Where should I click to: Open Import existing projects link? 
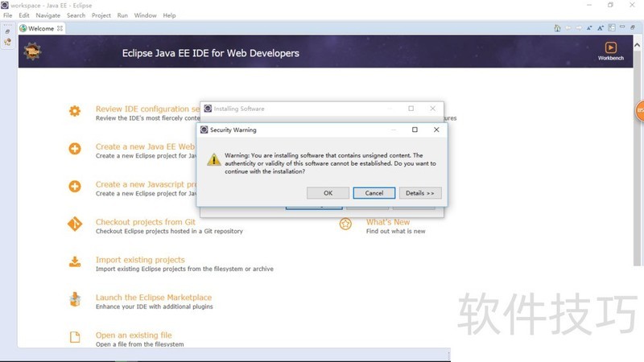click(140, 260)
